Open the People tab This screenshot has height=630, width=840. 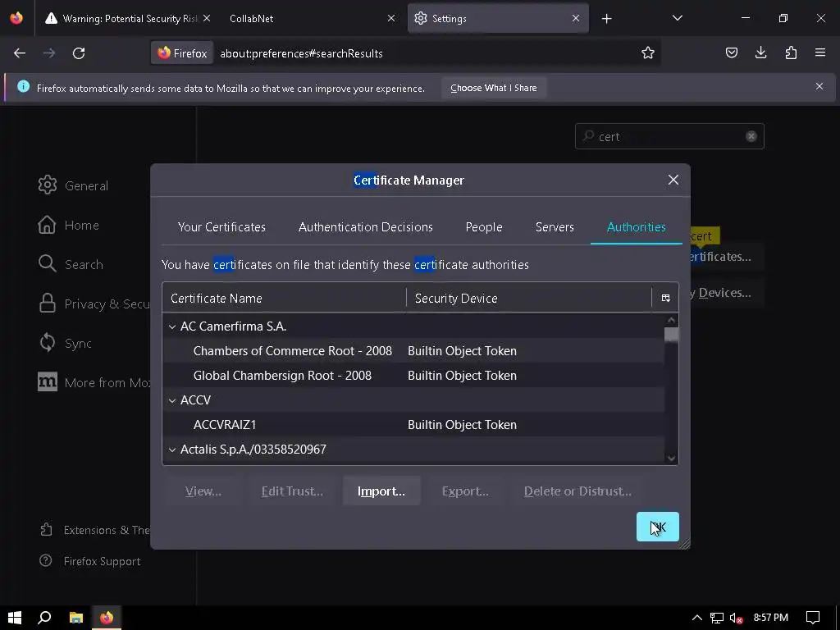click(x=484, y=227)
